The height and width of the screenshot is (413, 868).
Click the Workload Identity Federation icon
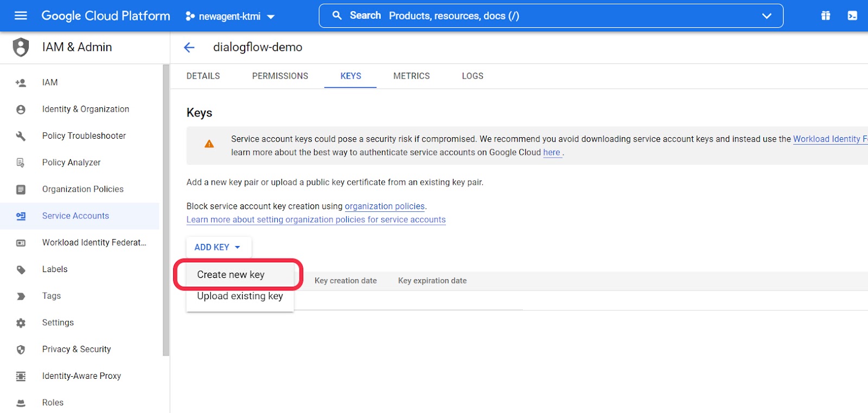[21, 243]
